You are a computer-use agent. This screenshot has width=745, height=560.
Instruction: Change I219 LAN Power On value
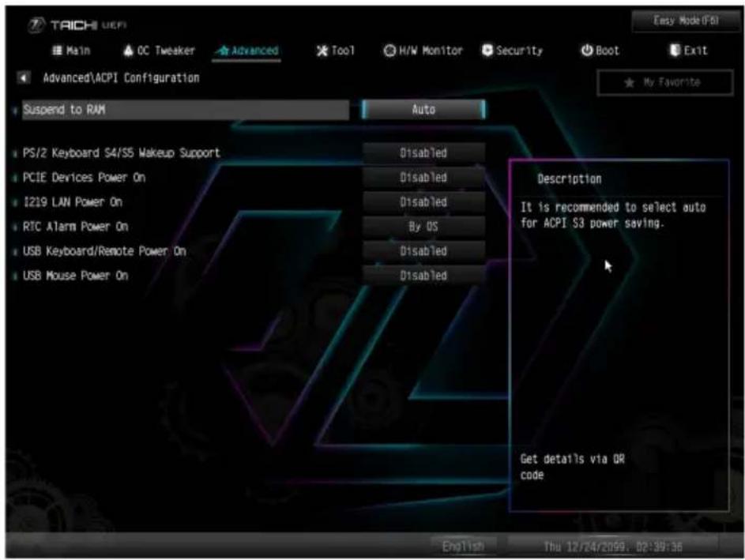pyautogui.click(x=423, y=202)
